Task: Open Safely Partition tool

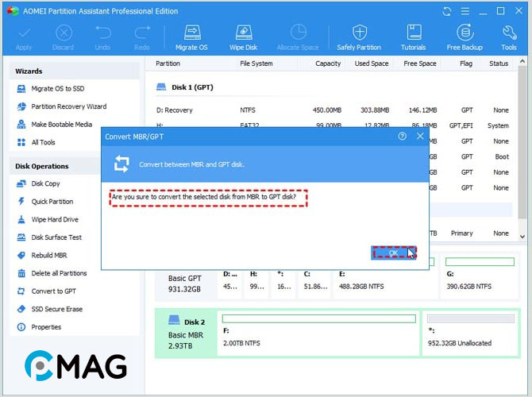Action: coord(359,37)
